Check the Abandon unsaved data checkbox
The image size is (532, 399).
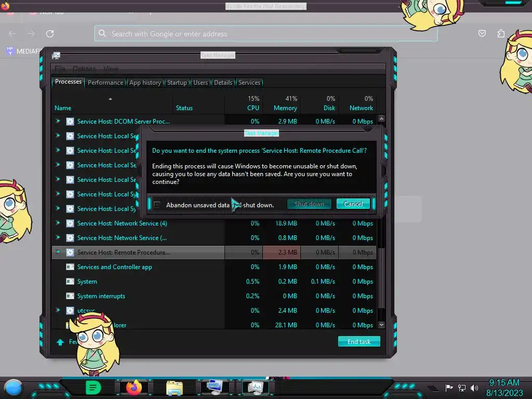(157, 205)
